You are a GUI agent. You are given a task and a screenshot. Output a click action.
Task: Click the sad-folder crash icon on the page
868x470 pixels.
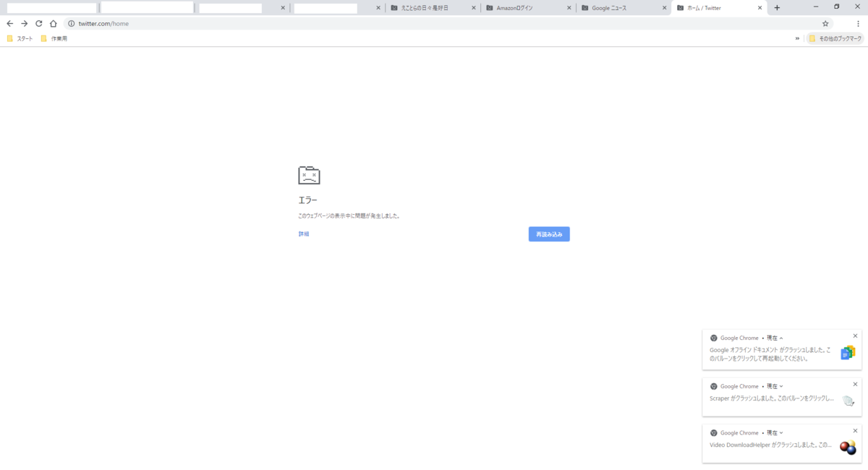[x=309, y=175]
